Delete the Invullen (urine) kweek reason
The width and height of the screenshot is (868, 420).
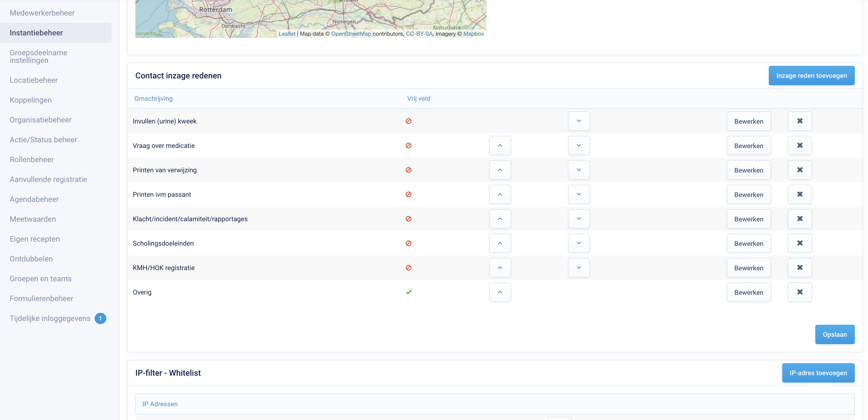(800, 121)
